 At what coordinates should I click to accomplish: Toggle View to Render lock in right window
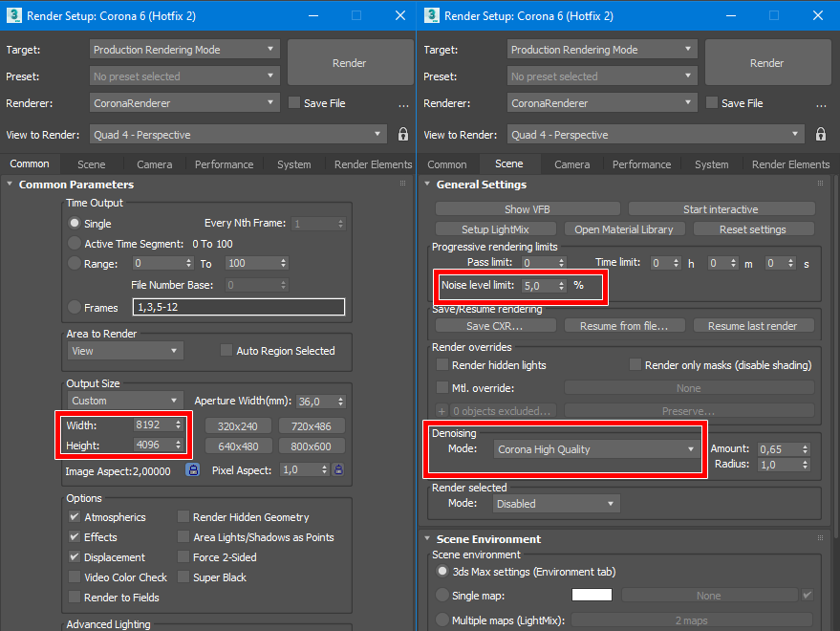point(821,134)
